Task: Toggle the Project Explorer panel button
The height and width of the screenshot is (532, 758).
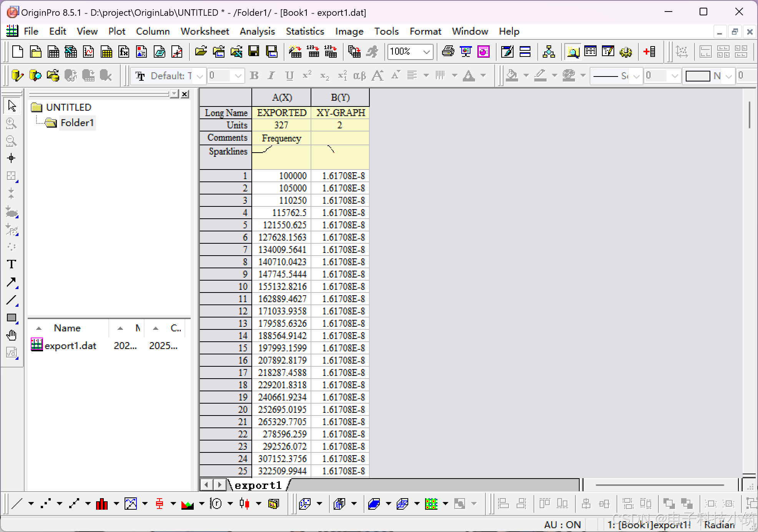Action: [573, 52]
